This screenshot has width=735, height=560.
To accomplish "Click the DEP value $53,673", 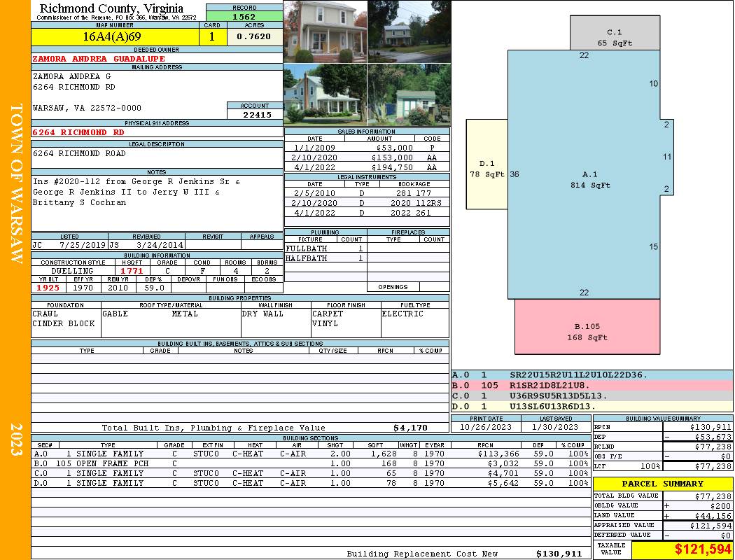I will (x=710, y=437).
